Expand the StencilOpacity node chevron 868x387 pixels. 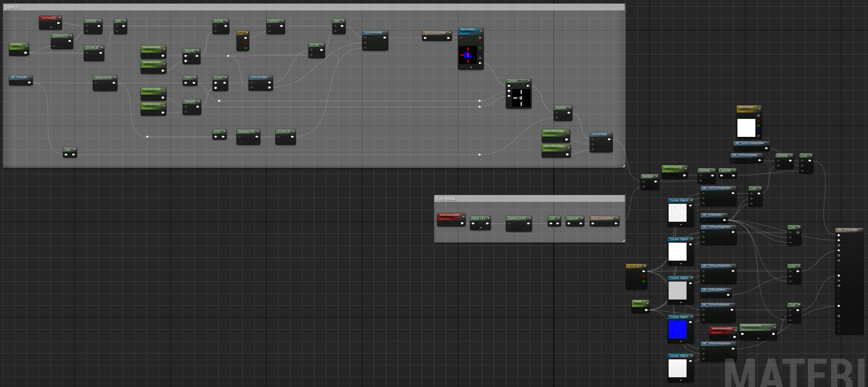pos(685,169)
